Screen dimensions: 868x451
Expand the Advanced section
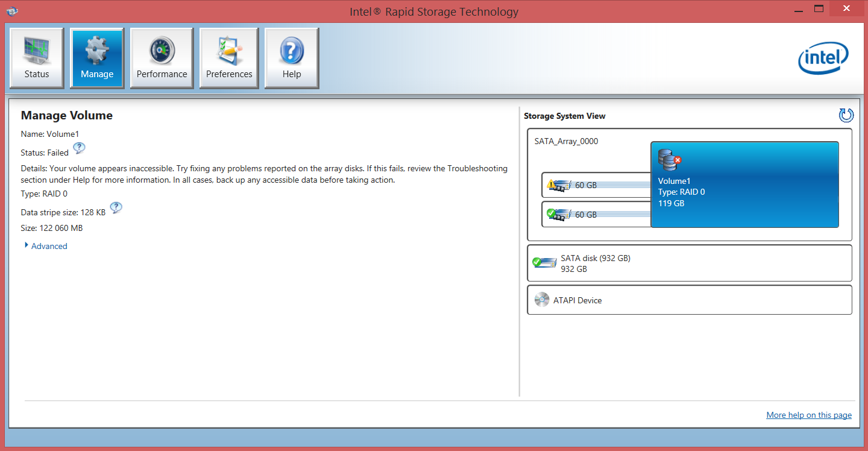pos(46,246)
